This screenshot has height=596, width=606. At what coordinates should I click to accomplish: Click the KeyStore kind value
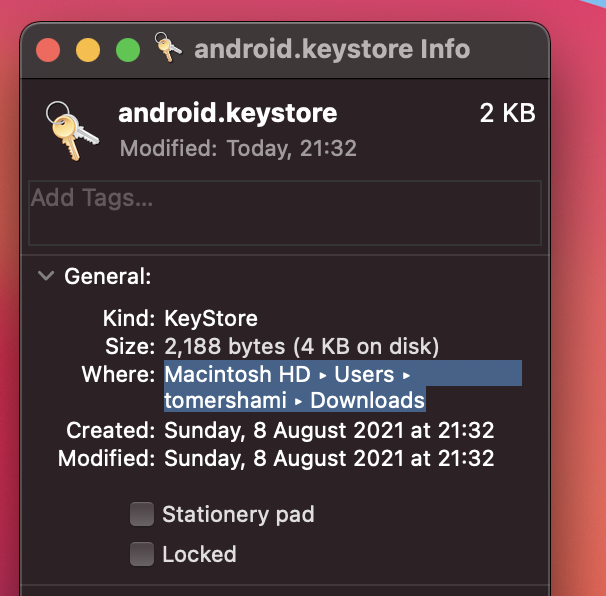coord(211,318)
